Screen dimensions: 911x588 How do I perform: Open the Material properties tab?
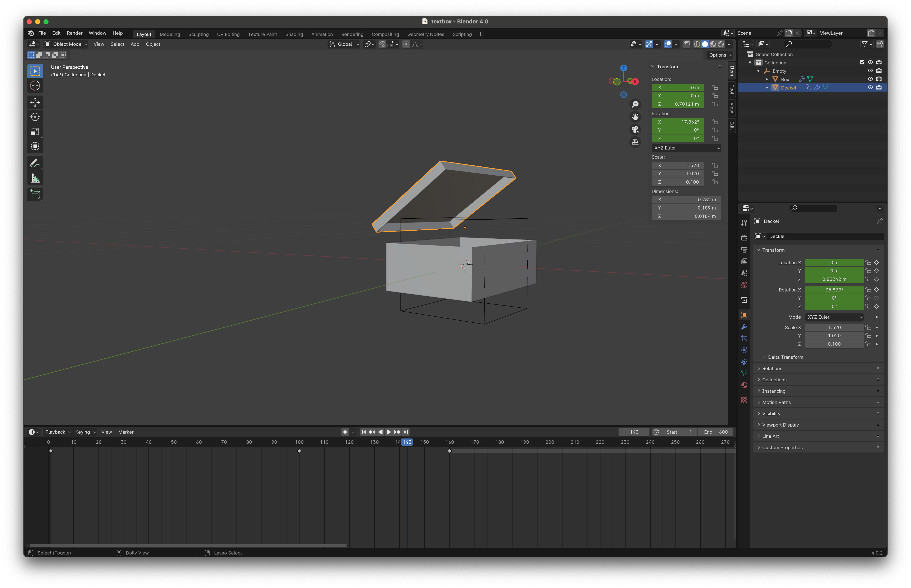744,385
